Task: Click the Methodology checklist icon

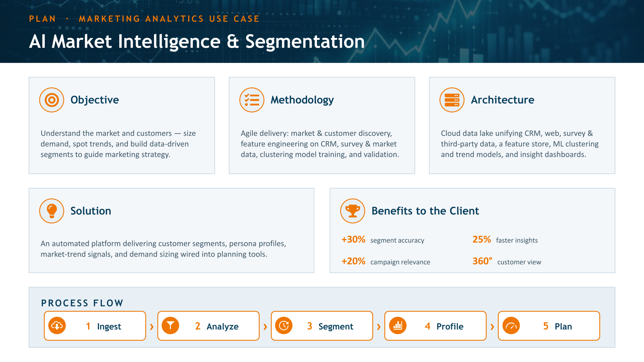Action: (x=252, y=100)
